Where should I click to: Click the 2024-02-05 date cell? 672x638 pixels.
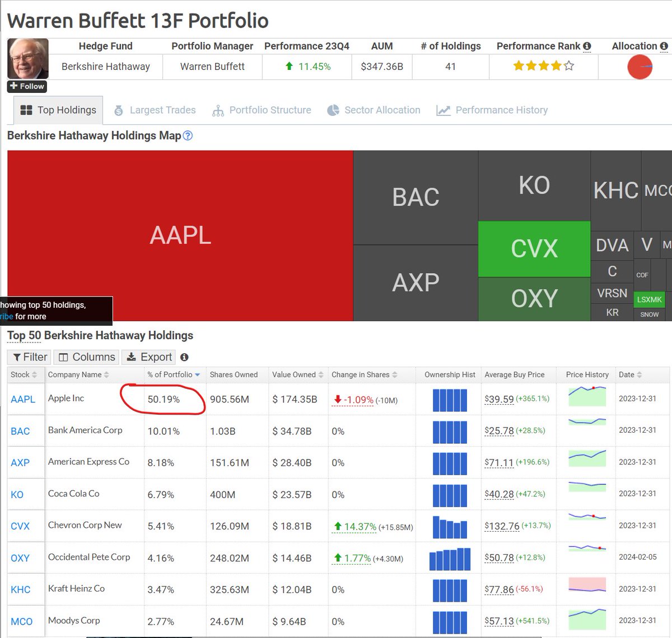638,557
